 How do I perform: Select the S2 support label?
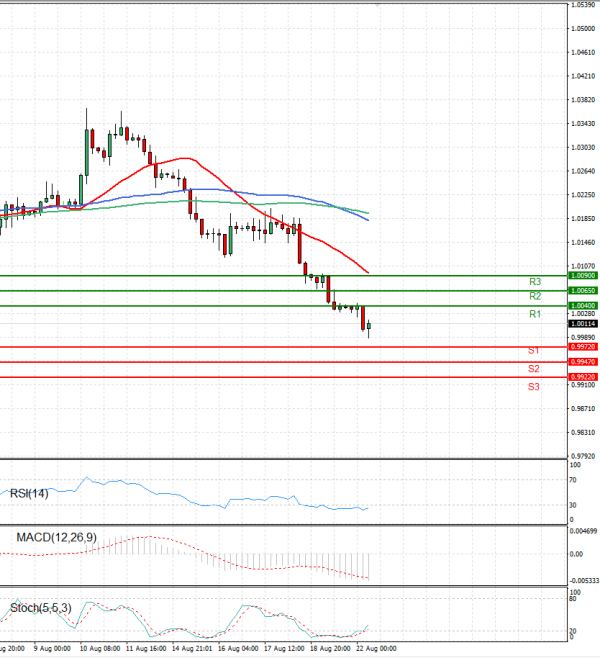coord(534,369)
